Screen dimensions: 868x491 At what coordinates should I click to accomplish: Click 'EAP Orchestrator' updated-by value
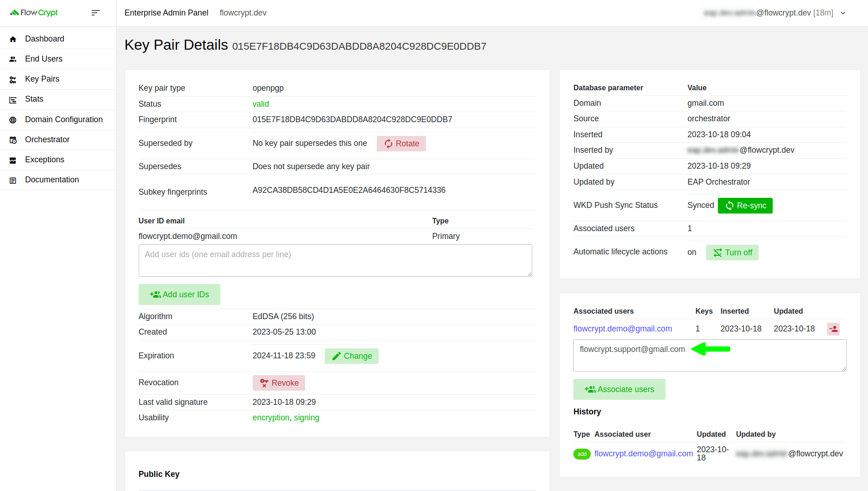tap(718, 182)
